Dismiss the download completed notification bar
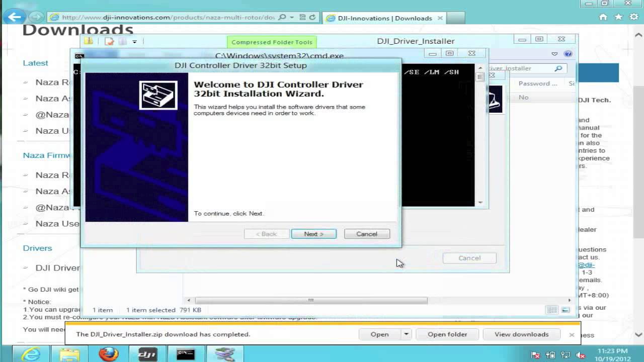This screenshot has width=644, height=362. click(x=572, y=334)
